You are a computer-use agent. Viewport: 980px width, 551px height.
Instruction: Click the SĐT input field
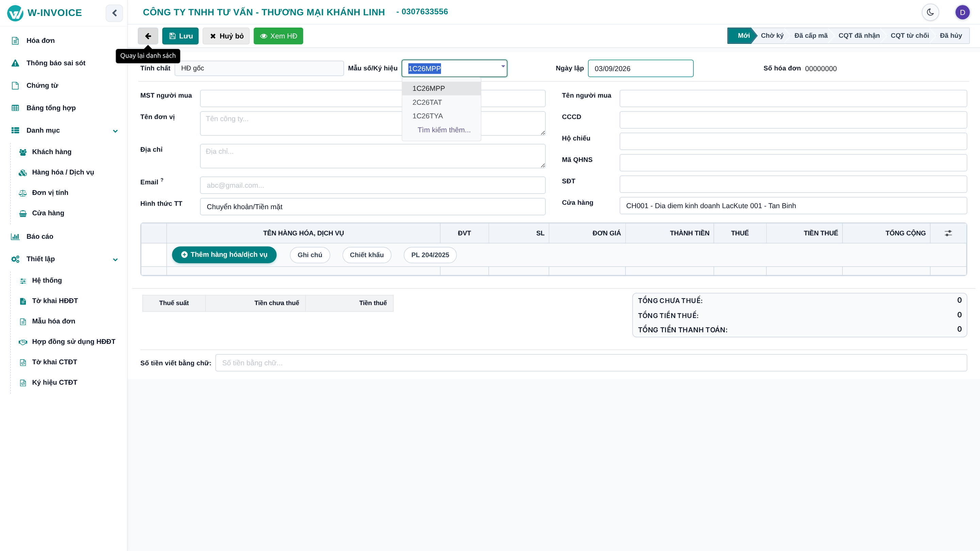click(793, 184)
